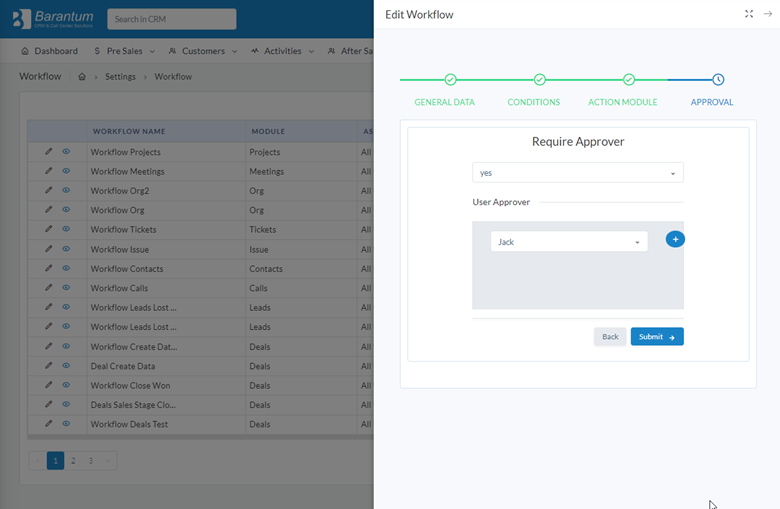The width and height of the screenshot is (780, 509).
Task: Click the General Data step check icon
Action: pos(450,80)
